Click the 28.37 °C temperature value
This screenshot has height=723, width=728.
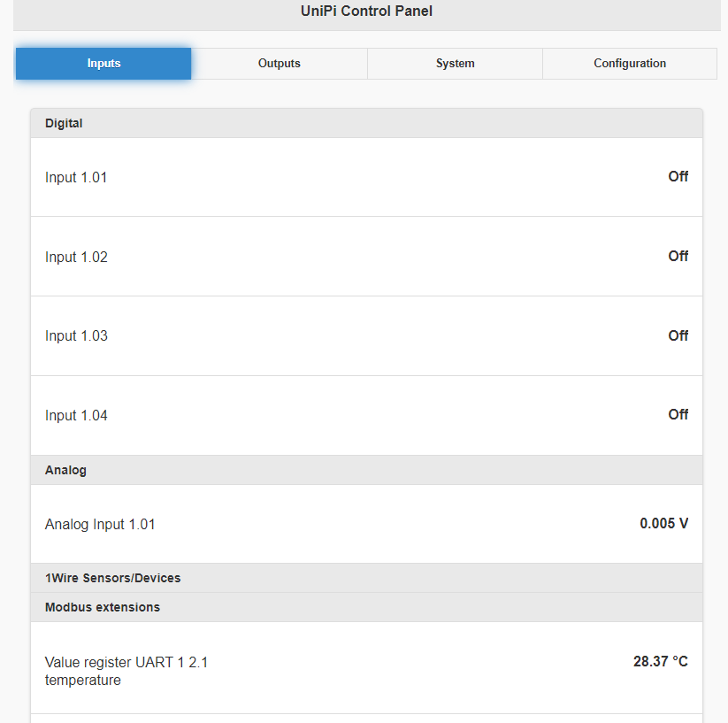tap(660, 662)
